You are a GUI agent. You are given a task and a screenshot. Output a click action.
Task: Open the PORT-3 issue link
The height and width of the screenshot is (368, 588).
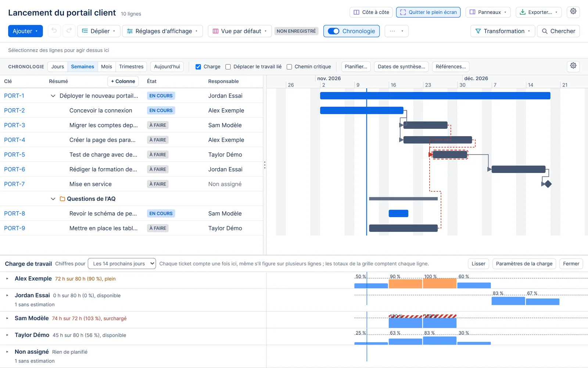[x=15, y=125]
